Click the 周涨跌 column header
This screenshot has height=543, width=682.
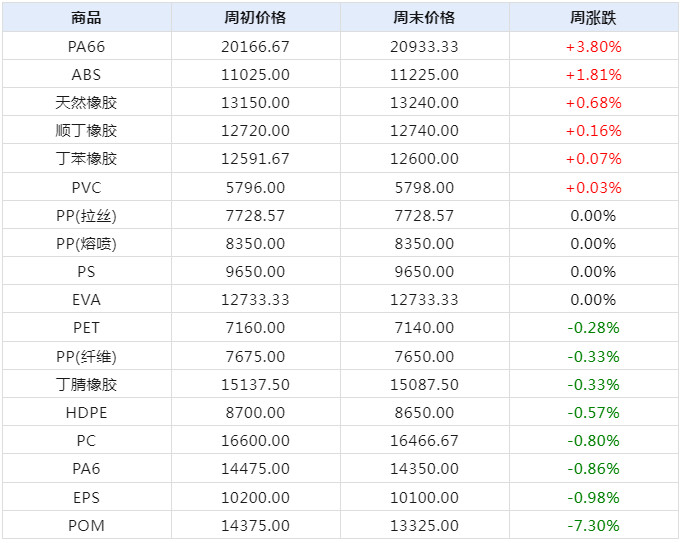593,18
